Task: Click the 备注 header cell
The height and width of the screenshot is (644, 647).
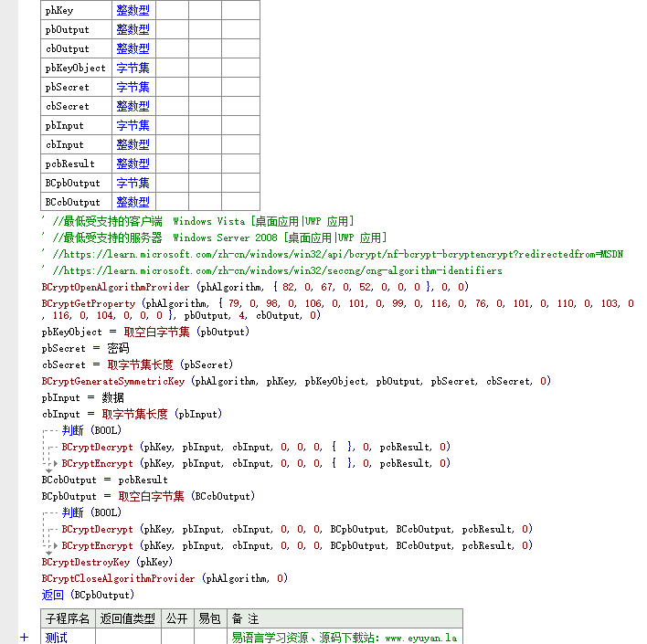Action: coord(345,618)
